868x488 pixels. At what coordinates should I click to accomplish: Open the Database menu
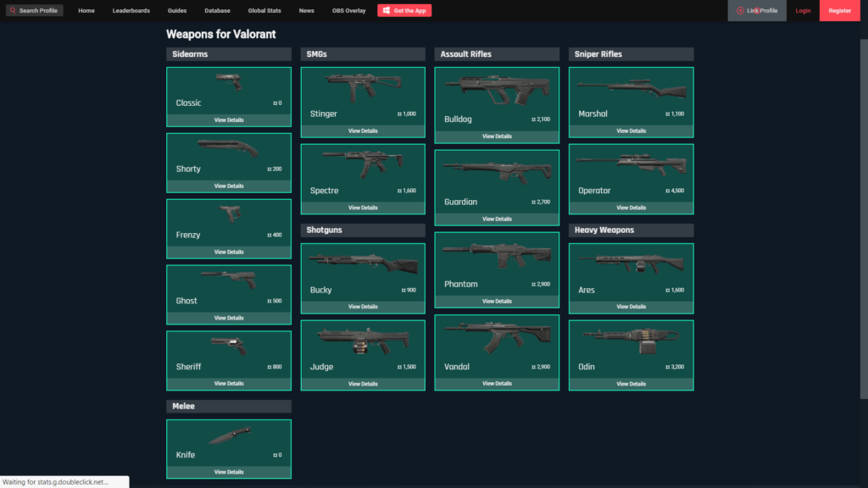point(217,10)
